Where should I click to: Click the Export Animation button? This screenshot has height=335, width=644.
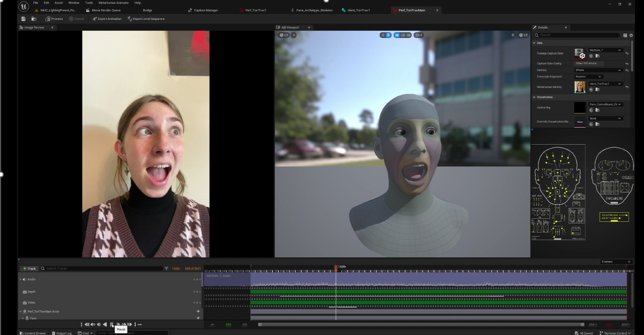click(x=106, y=19)
